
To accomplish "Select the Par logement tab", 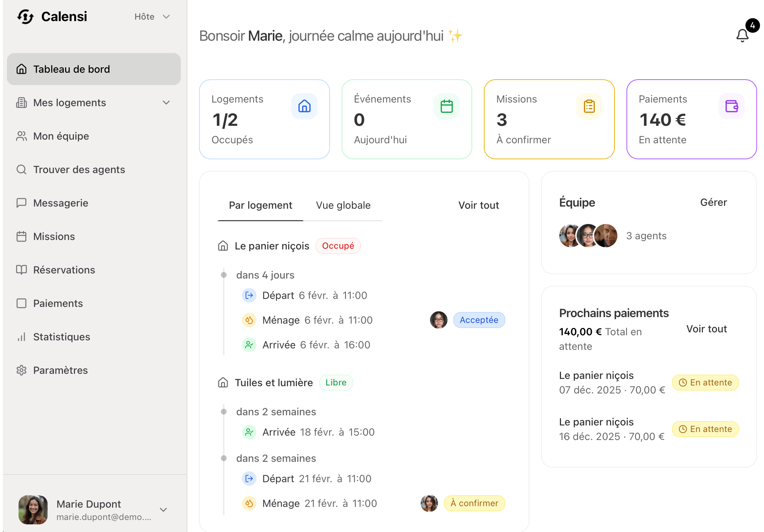I will tap(260, 205).
